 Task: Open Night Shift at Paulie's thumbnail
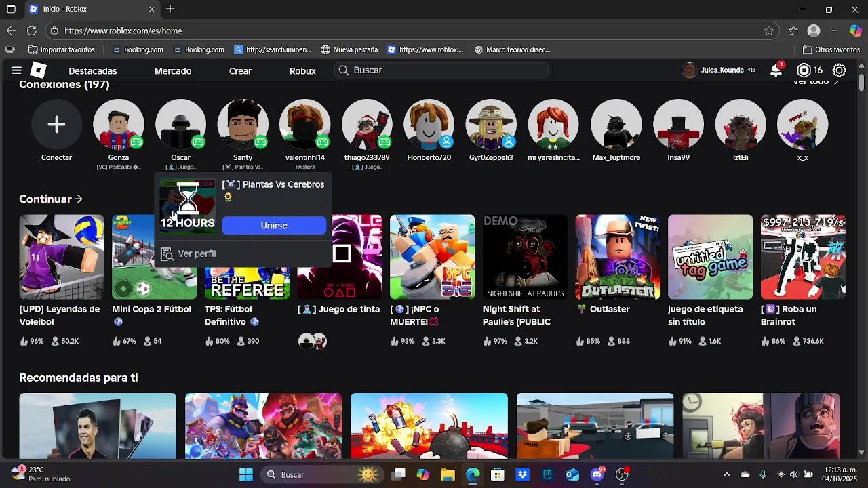pyautogui.click(x=525, y=257)
